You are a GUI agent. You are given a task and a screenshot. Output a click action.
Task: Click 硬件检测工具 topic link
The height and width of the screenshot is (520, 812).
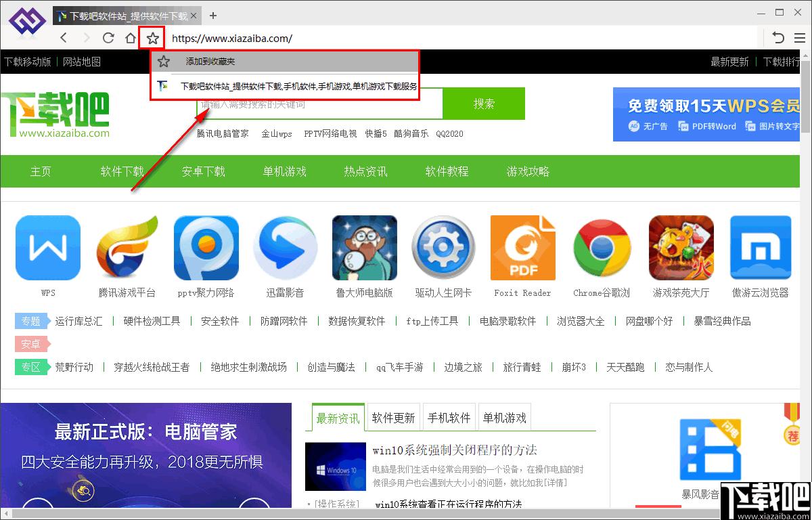[x=152, y=321]
